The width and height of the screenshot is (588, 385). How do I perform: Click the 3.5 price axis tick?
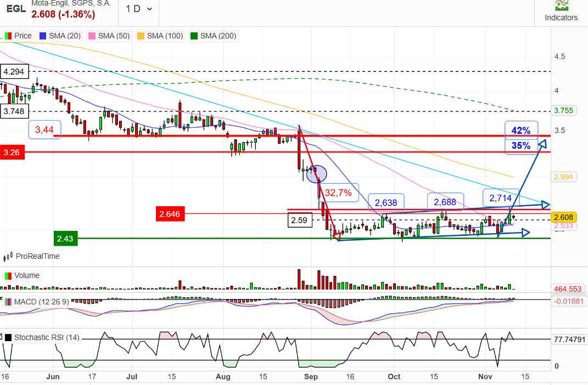[559, 131]
